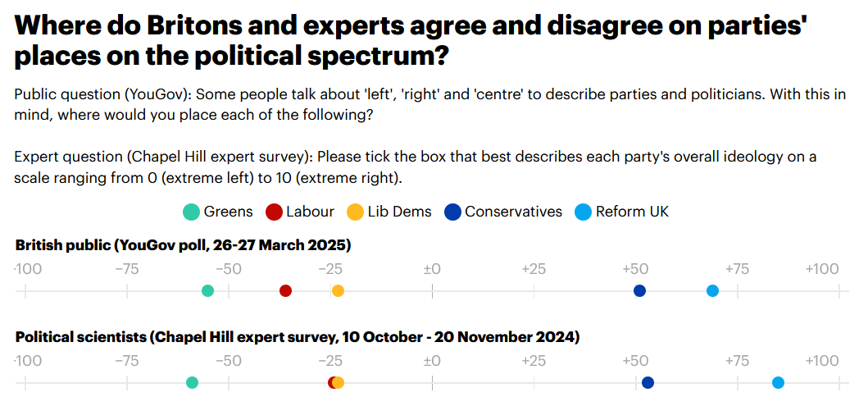The height and width of the screenshot is (406, 868).
Task: Click the "Reform UK" legend label text
Action: click(632, 212)
